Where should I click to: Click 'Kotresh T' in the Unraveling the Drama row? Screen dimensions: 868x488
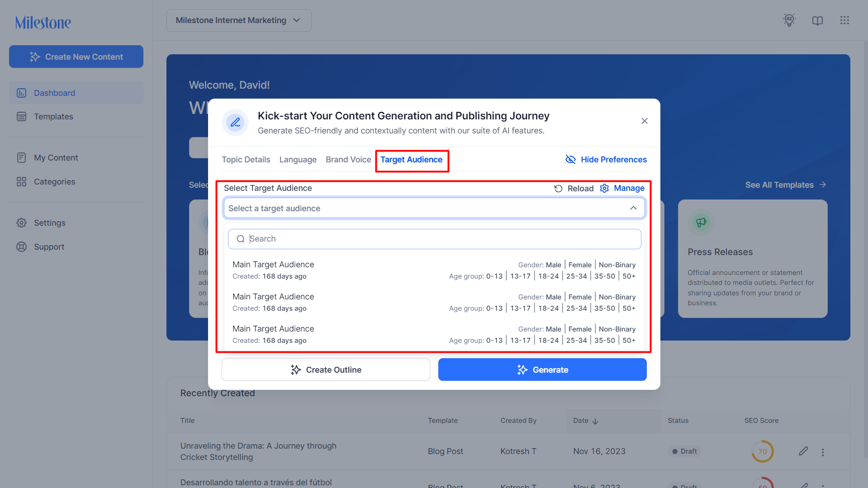518,451
